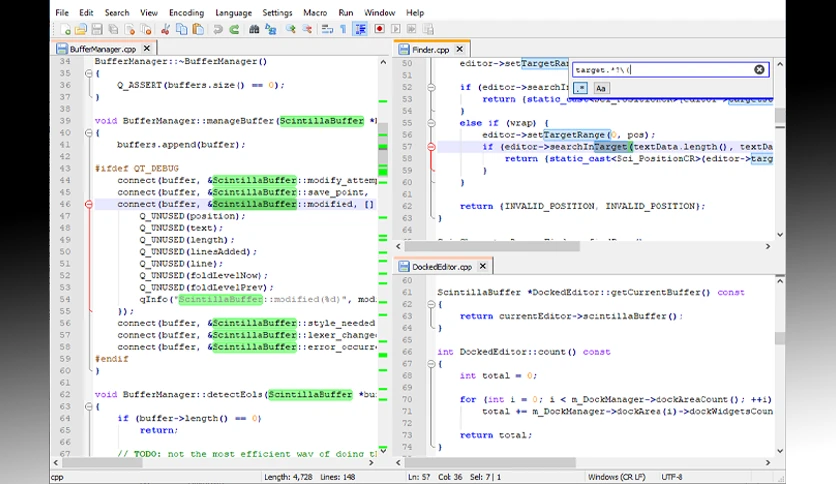Collapse red fold marker at BufferManager line 46

(x=89, y=204)
